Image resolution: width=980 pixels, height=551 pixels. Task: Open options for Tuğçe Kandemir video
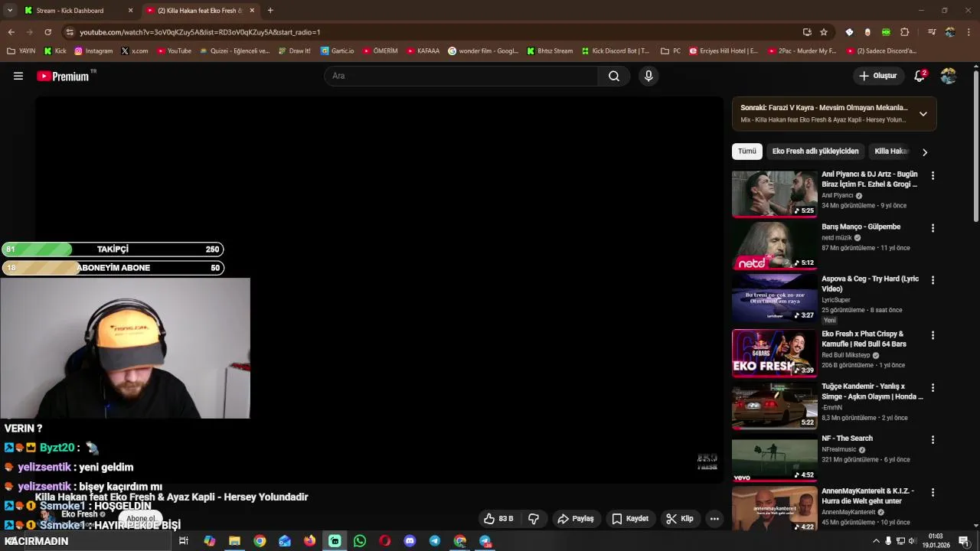pos(933,387)
